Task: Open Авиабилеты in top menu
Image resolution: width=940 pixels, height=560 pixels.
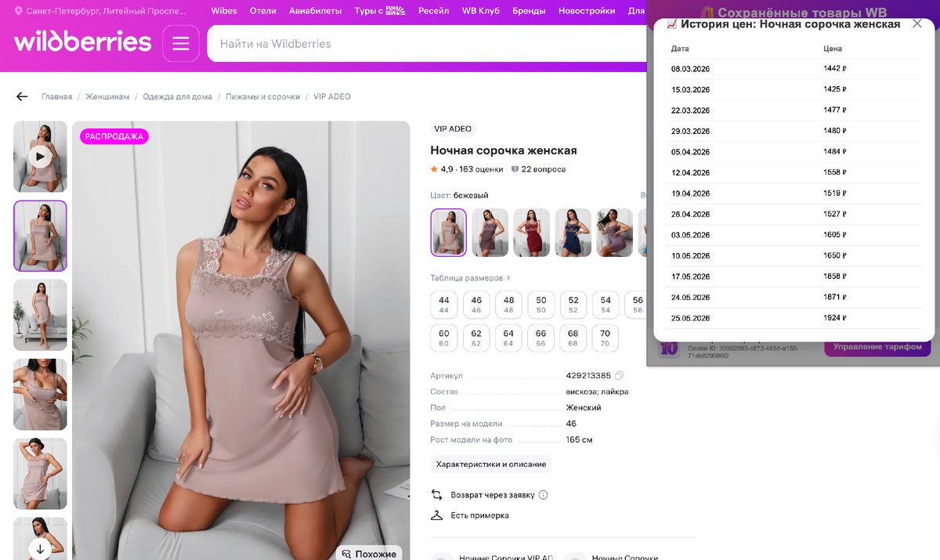Action: (316, 11)
